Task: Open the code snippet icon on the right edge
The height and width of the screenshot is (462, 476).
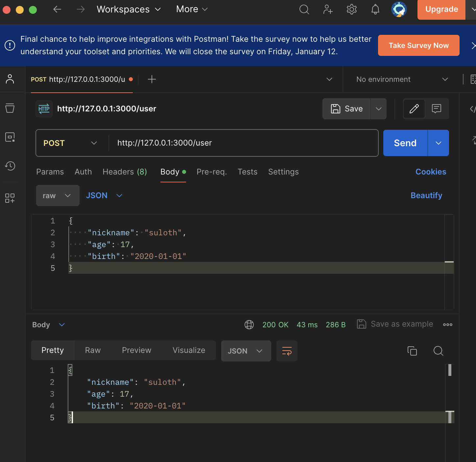Action: pyautogui.click(x=473, y=109)
